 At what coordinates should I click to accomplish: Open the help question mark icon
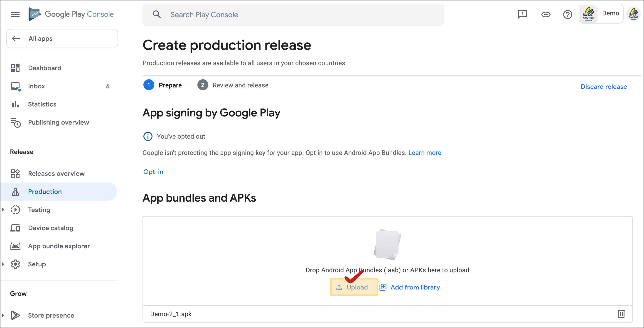pyautogui.click(x=568, y=14)
